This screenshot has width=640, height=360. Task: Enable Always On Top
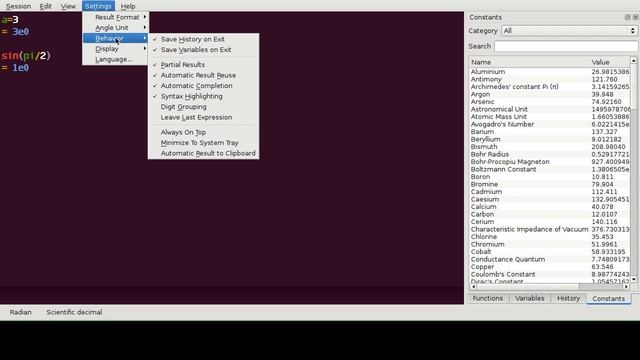[203, 132]
